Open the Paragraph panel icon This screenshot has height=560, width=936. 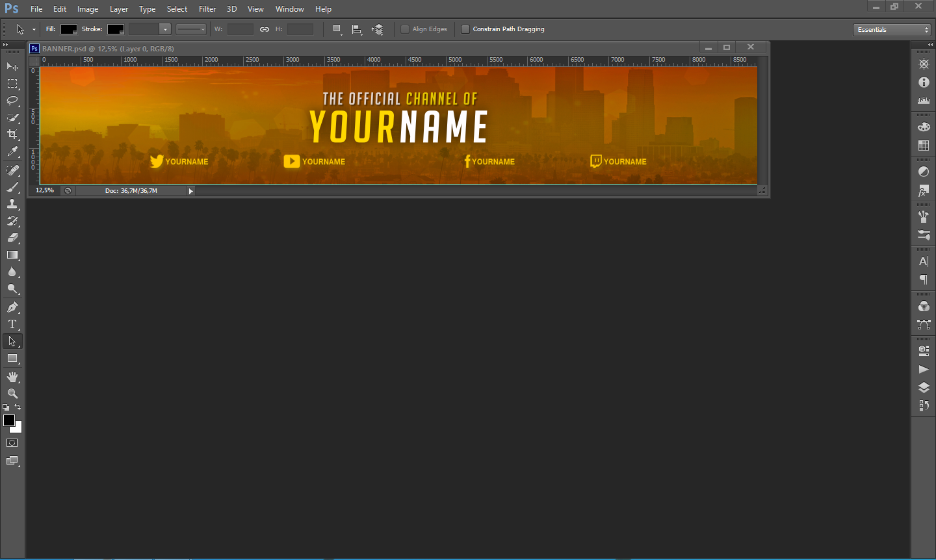click(924, 280)
